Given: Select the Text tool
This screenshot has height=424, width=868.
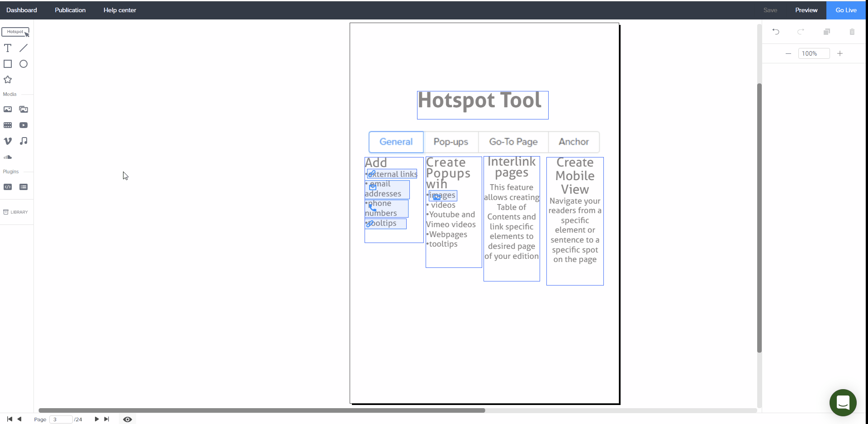Looking at the screenshot, I should [8, 48].
